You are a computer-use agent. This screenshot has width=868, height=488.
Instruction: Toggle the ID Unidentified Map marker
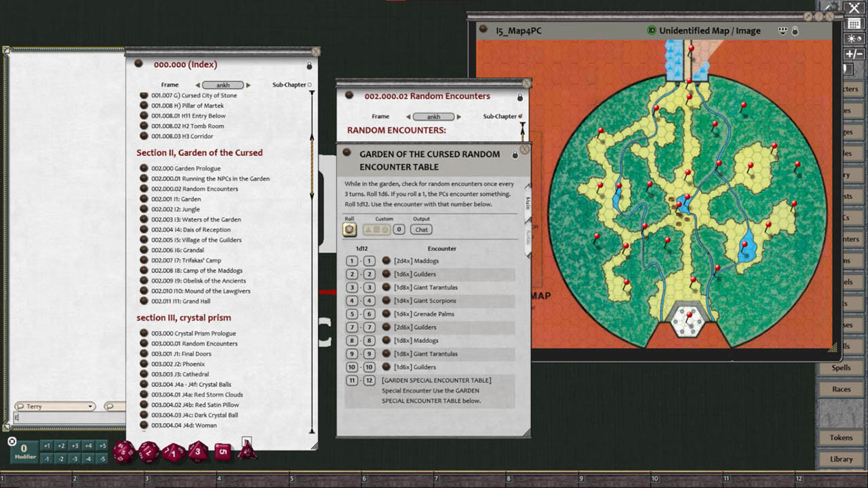click(x=652, y=30)
